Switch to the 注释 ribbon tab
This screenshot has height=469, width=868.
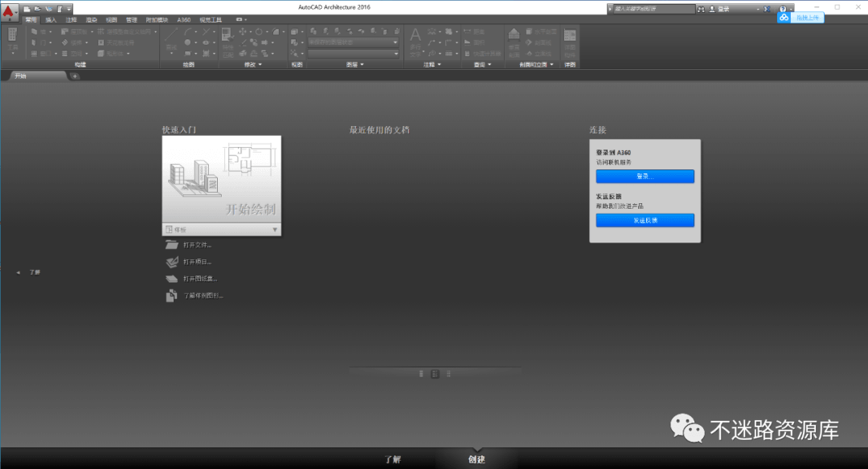72,20
